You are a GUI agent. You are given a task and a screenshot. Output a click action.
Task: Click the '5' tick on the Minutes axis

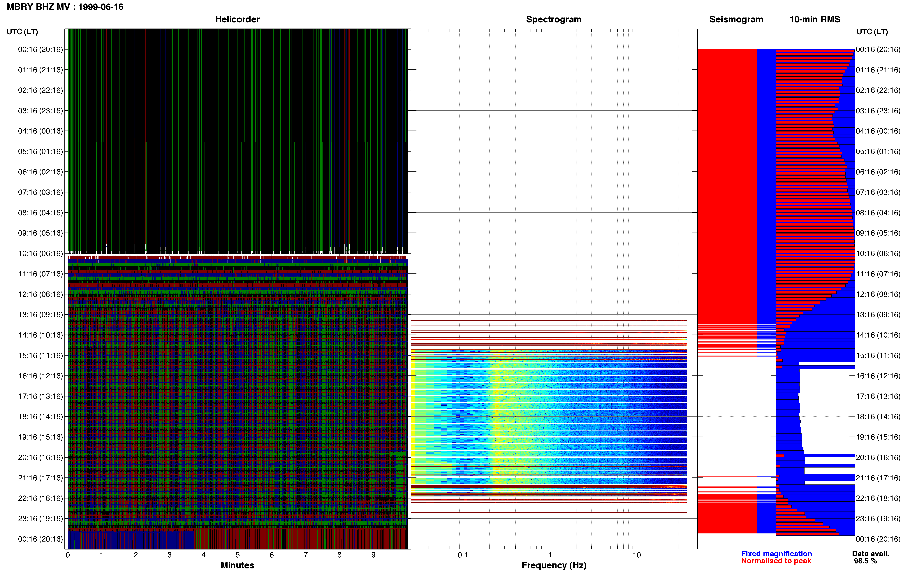point(238,555)
